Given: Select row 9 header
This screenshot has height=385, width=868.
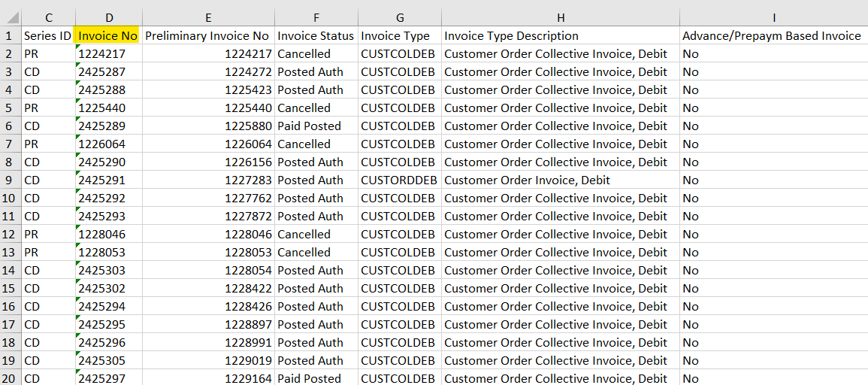Looking at the screenshot, I should pos(11,180).
